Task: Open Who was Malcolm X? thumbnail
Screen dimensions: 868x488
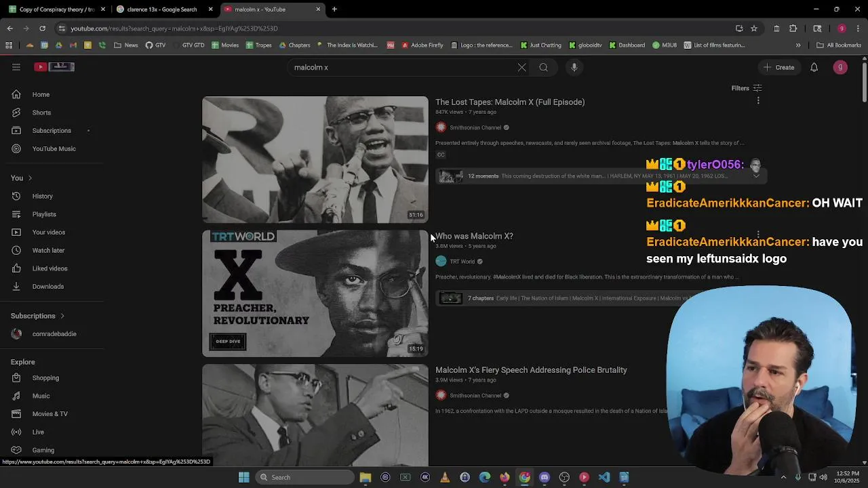Action: tap(315, 293)
